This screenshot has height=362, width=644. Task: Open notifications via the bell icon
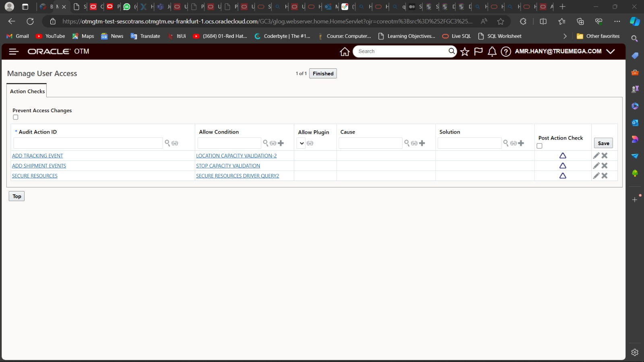492,51
